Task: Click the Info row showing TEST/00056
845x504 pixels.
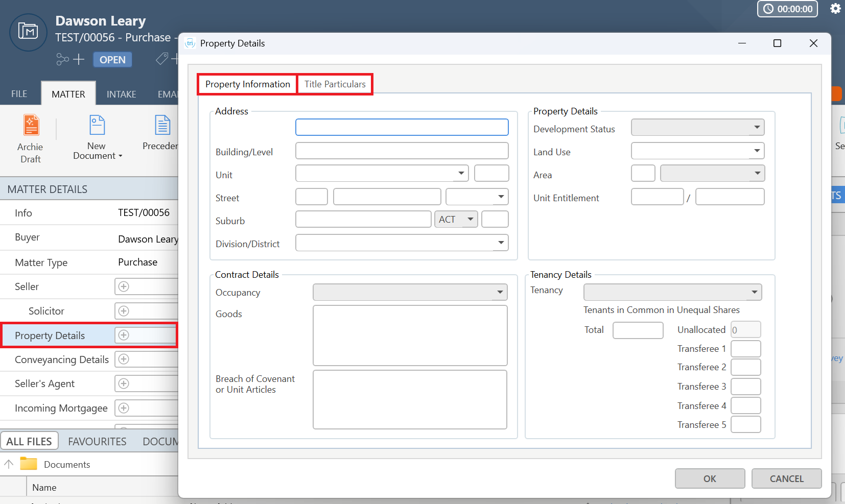Action: point(89,213)
